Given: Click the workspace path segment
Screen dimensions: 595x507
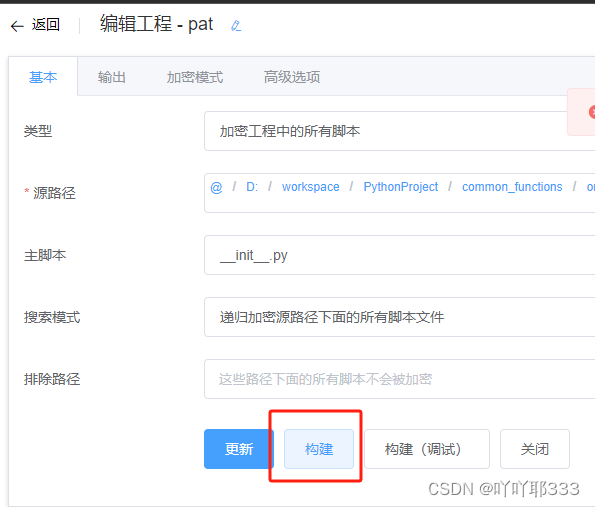Looking at the screenshot, I should click(310, 187).
